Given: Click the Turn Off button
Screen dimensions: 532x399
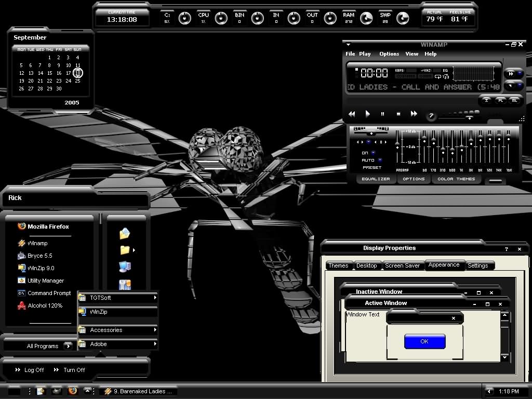Looking at the screenshot, I should (69, 370).
